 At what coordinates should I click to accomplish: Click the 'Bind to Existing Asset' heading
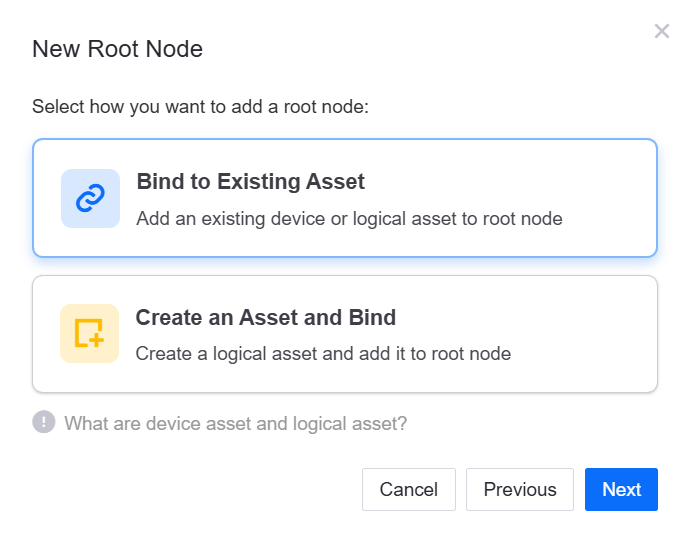(250, 182)
